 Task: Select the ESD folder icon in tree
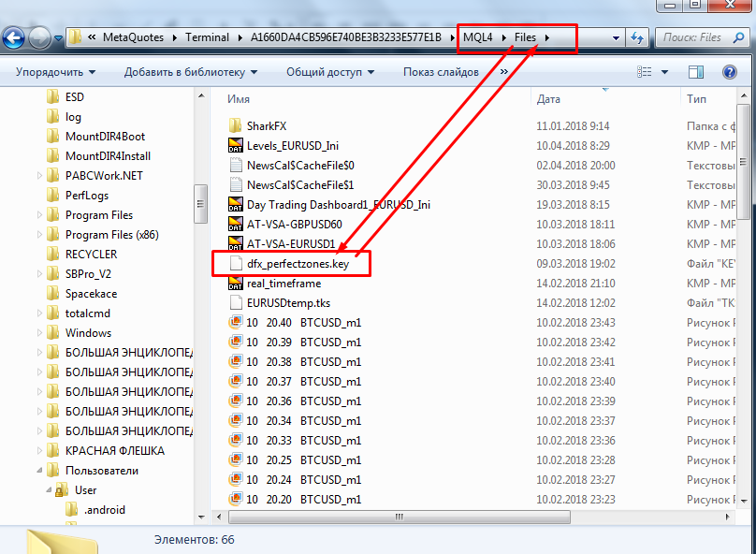point(52,97)
